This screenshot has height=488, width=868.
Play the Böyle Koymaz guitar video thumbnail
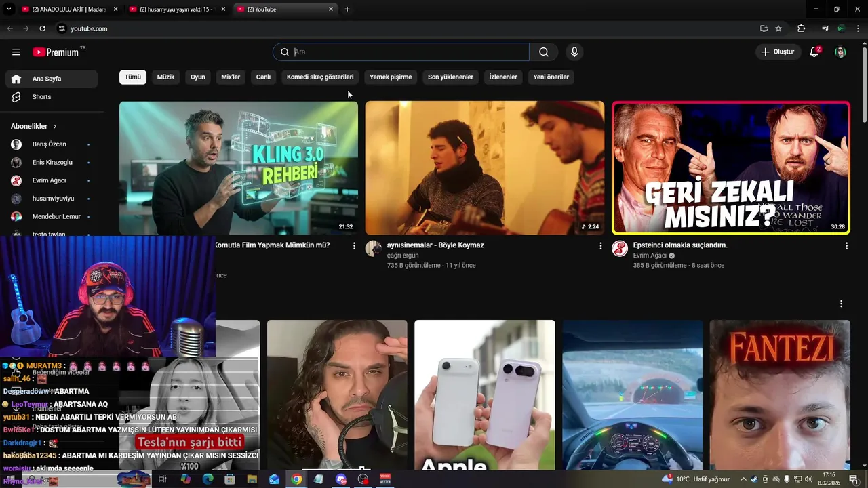485,168
